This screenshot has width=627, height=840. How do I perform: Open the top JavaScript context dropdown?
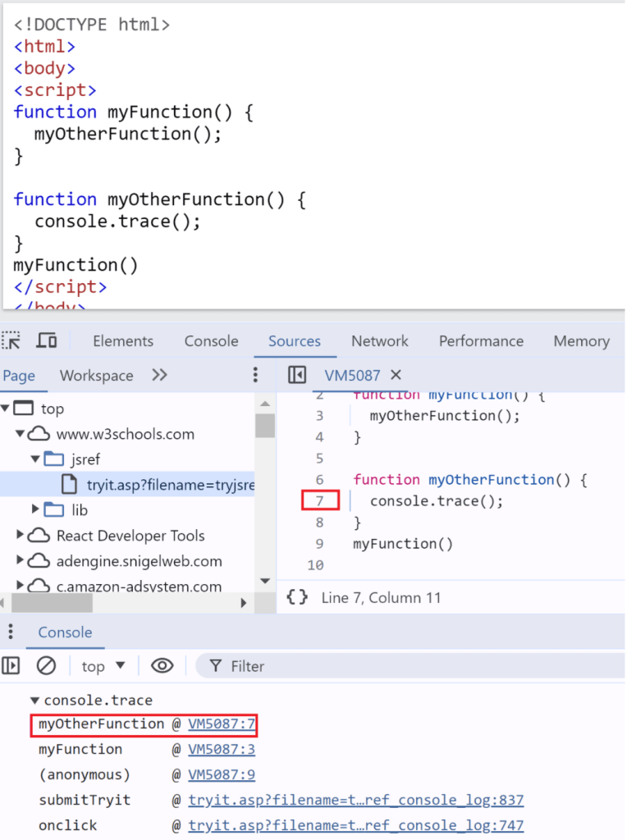click(x=103, y=666)
